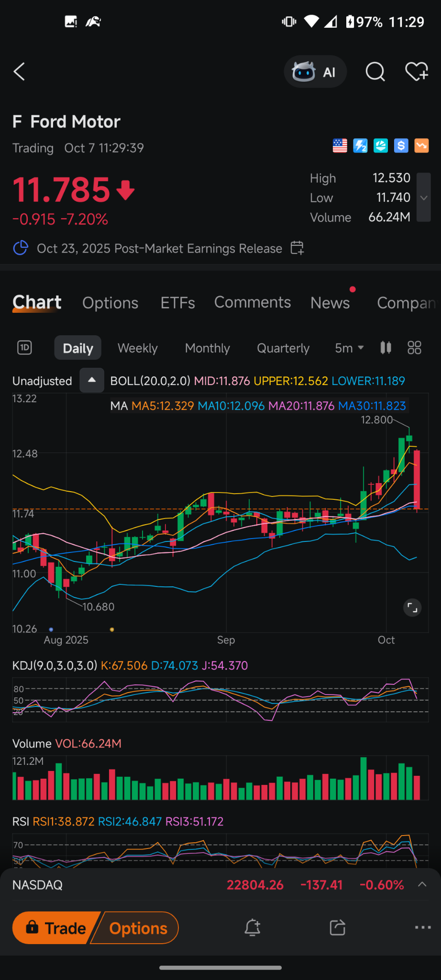Expand the High/Low quote details
Screen dimensions: 441x980
423,198
